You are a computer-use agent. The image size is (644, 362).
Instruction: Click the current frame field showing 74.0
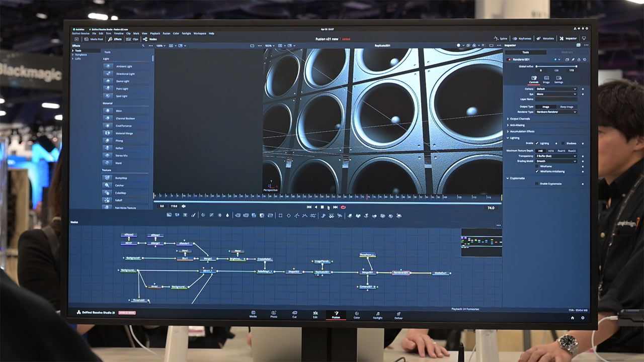pos(491,208)
